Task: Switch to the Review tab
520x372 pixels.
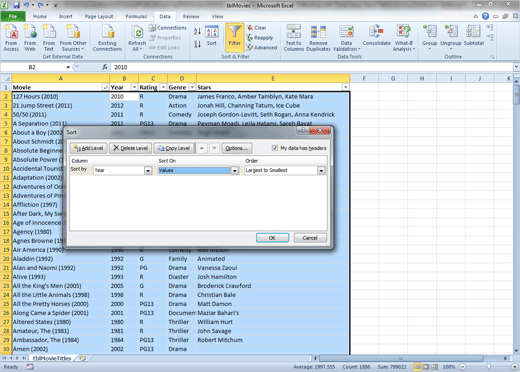Action: (191, 16)
